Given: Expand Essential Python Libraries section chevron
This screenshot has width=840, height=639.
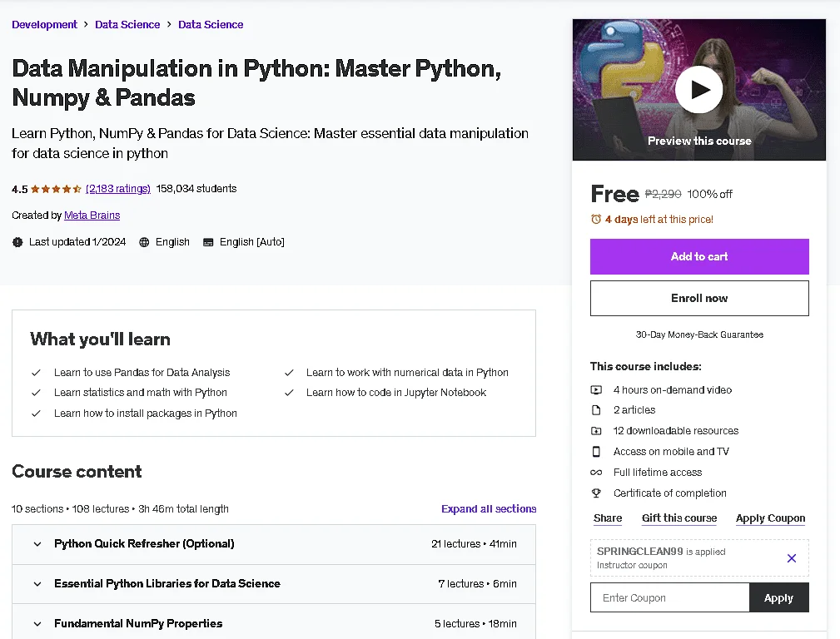Looking at the screenshot, I should [x=37, y=584].
